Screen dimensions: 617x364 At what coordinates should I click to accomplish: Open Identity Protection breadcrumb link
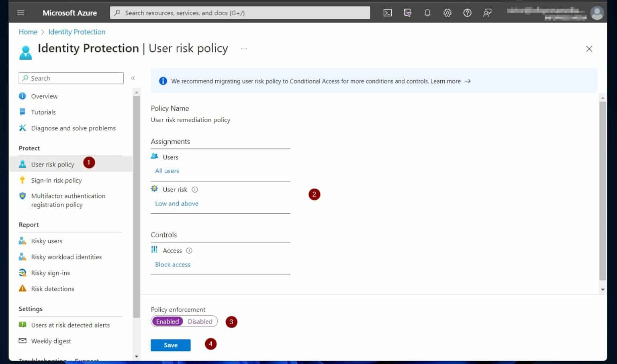(x=77, y=32)
